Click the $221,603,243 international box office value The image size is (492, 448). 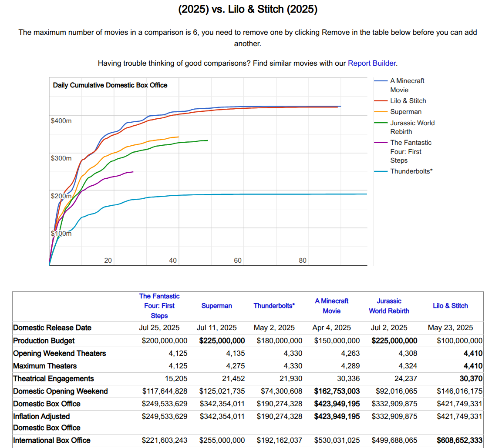[165, 441]
